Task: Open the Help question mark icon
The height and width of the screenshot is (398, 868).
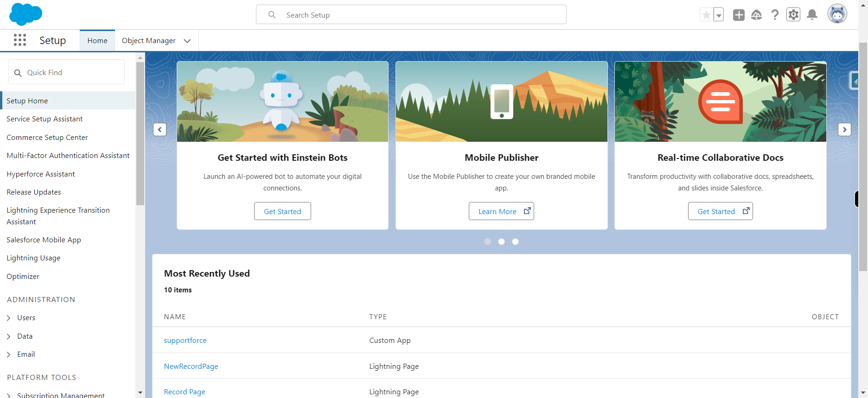Action: click(775, 15)
